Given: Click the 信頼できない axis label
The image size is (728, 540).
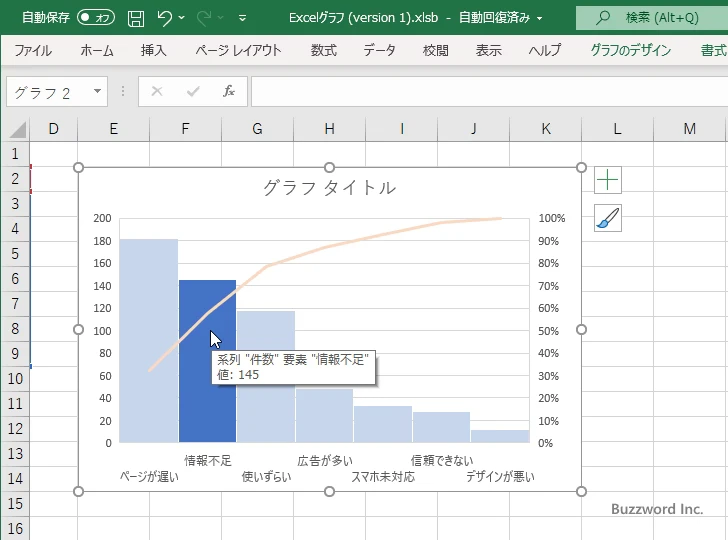Looking at the screenshot, I should [442, 461].
